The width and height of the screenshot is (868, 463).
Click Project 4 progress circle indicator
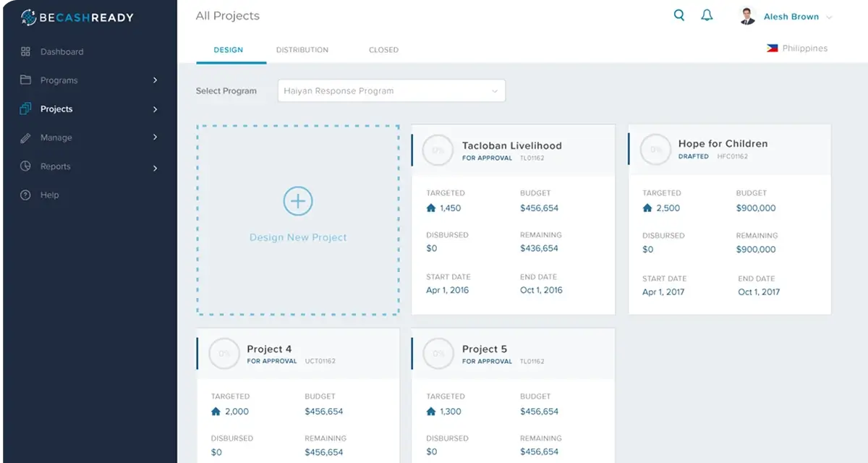[x=224, y=354]
